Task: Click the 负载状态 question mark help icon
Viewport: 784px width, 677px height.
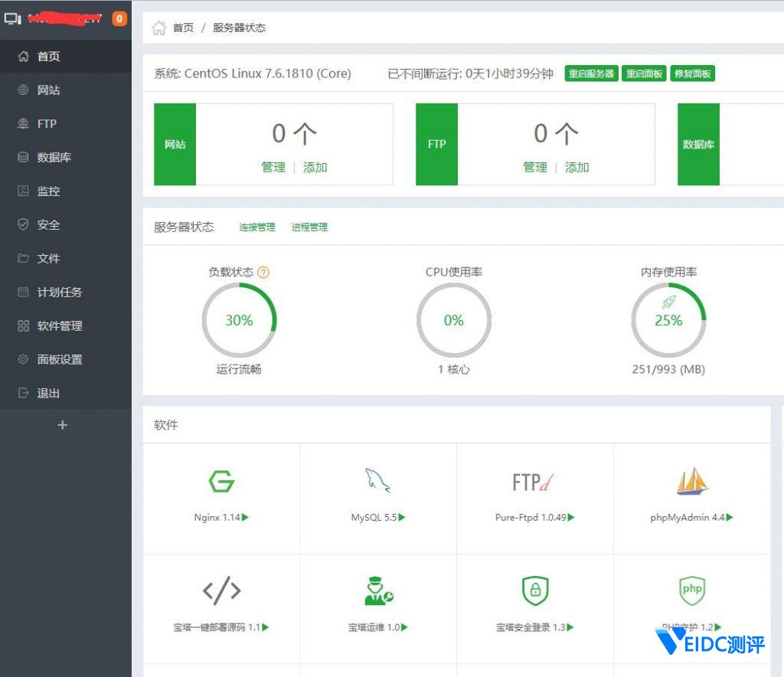Action: [x=263, y=272]
